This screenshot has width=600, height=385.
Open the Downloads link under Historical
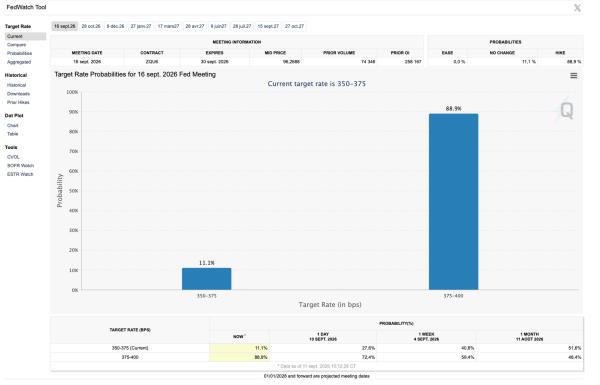(18, 94)
